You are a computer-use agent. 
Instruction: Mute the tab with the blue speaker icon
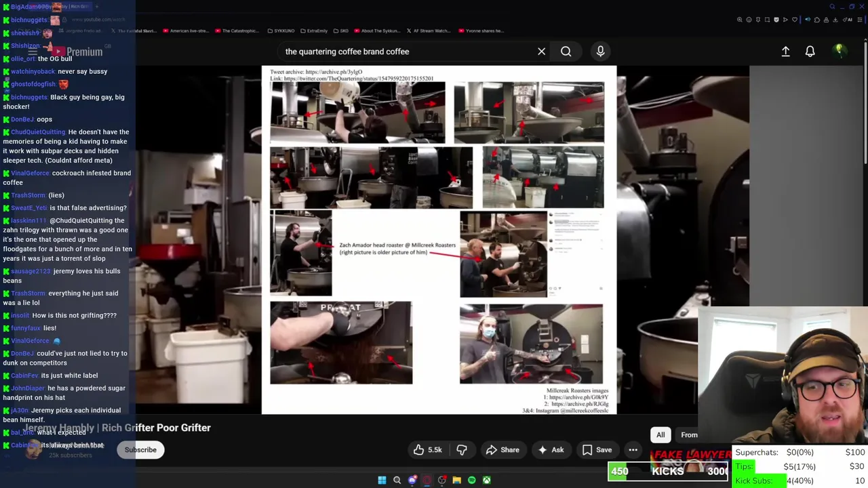808,20
